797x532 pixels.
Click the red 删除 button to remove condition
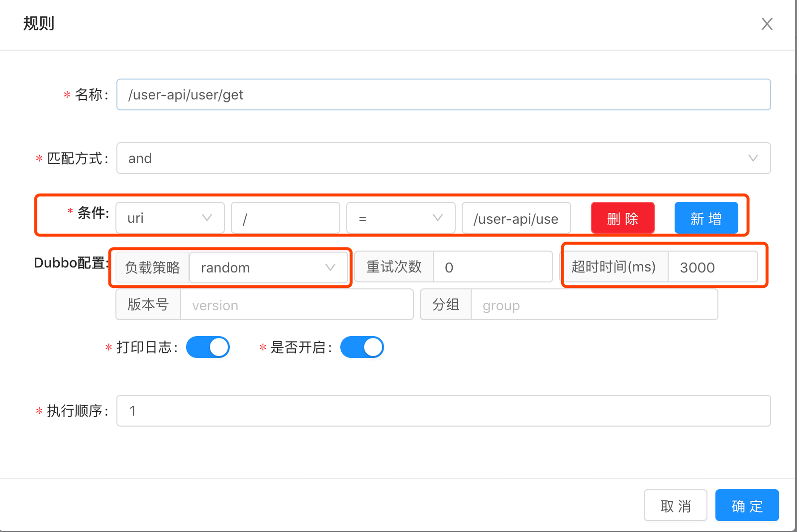(x=622, y=217)
